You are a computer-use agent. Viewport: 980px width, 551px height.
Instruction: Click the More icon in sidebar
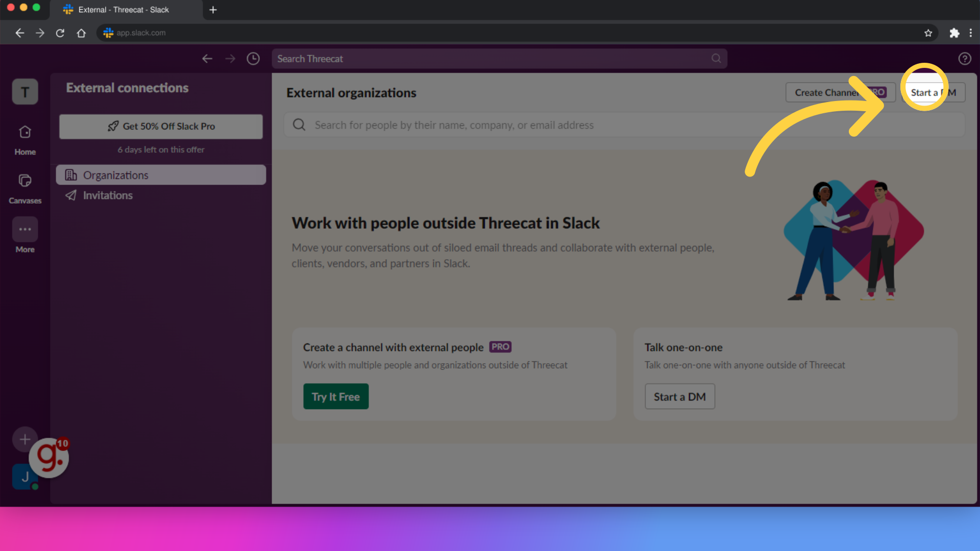(x=25, y=229)
